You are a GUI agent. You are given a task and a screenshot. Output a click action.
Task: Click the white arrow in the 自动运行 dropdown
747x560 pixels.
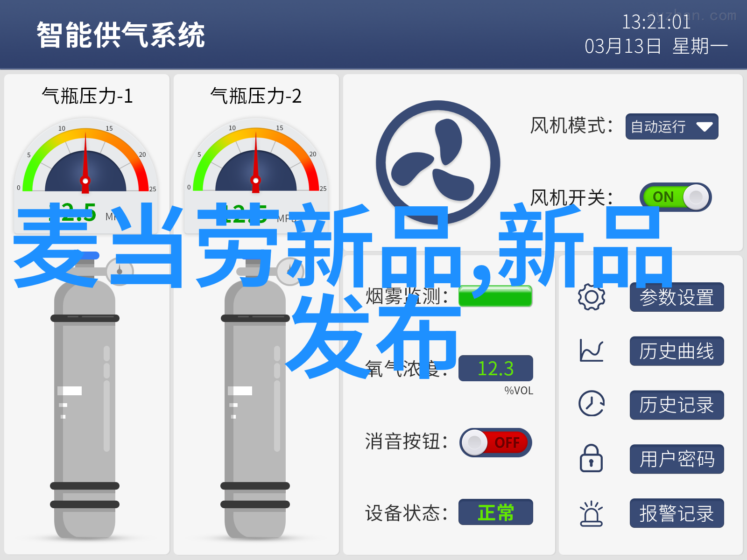coord(704,127)
